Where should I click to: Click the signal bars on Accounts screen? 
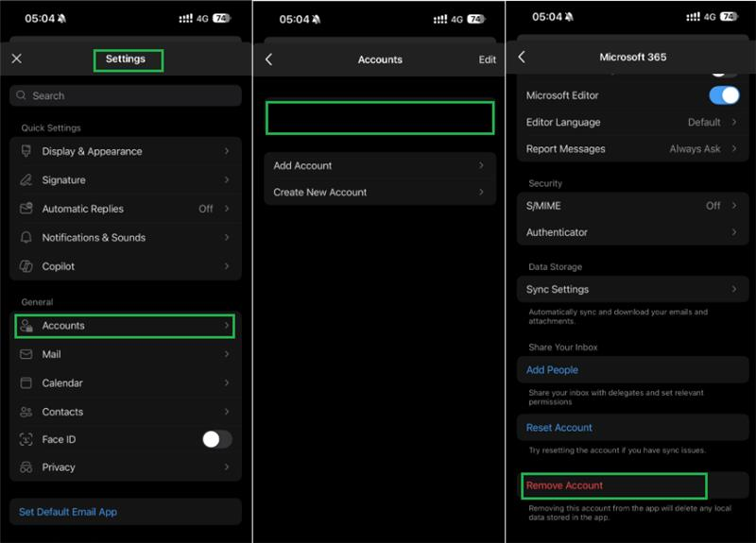(440, 19)
